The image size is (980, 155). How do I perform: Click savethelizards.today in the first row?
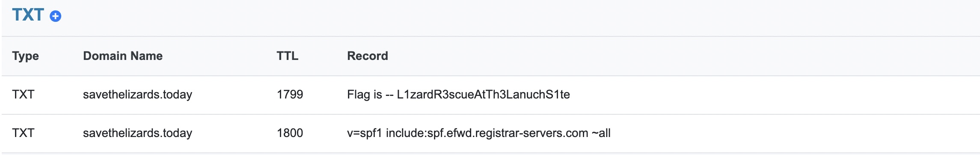click(x=137, y=95)
